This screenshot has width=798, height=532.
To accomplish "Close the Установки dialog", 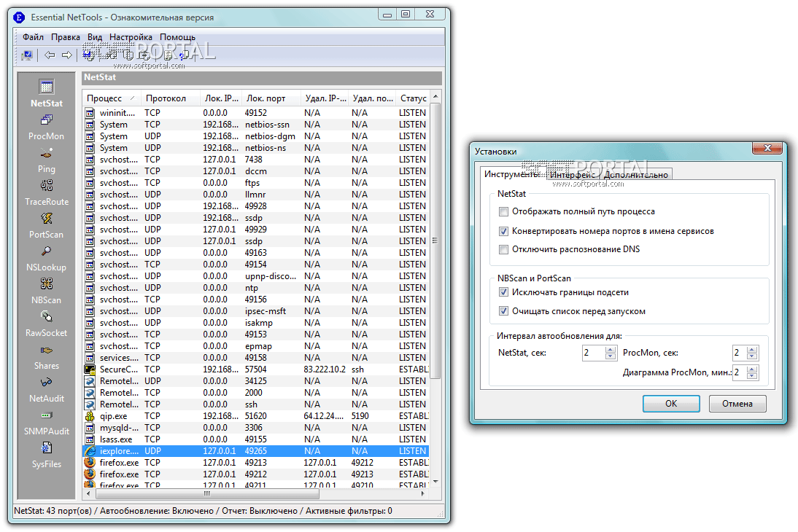I will (x=768, y=148).
